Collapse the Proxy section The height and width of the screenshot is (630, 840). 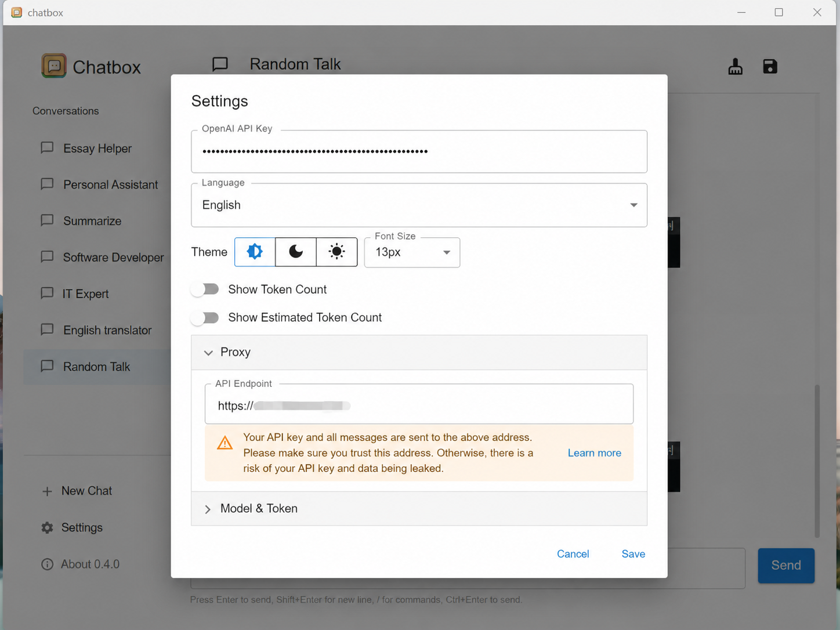(x=419, y=352)
